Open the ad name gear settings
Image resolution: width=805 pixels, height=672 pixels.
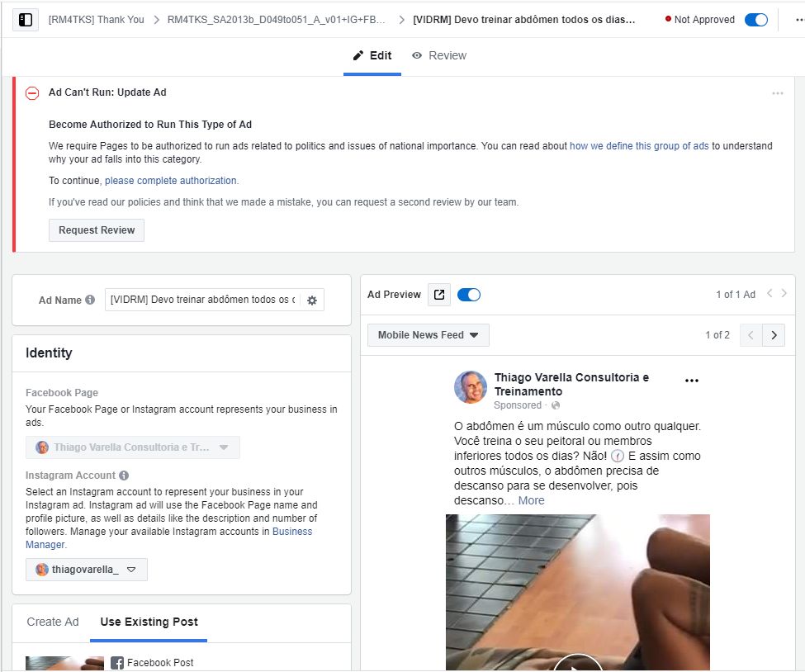(311, 301)
